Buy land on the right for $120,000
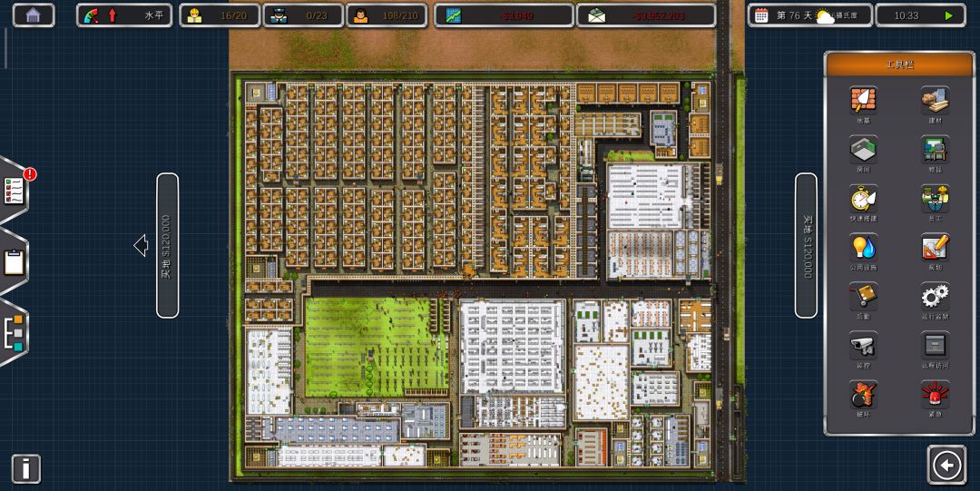 807,246
